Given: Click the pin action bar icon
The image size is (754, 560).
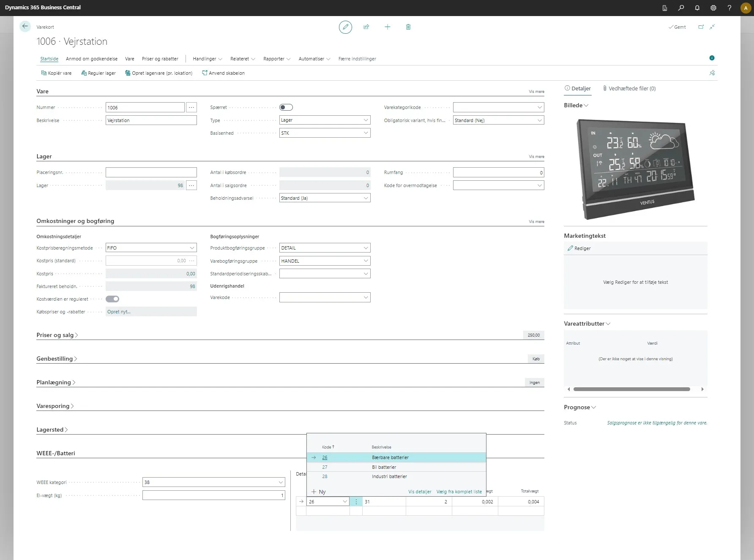Looking at the screenshot, I should tap(712, 73).
